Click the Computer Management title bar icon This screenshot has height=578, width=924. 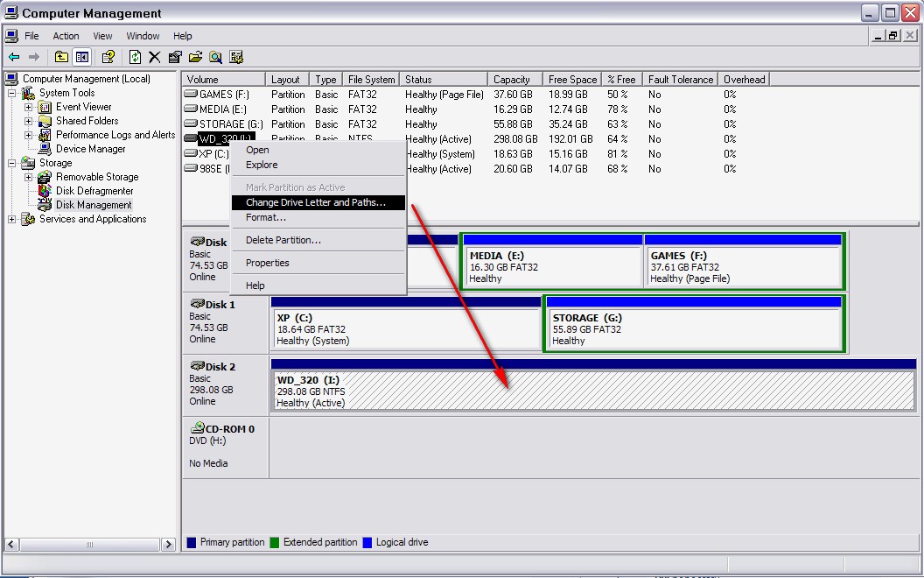(x=11, y=12)
